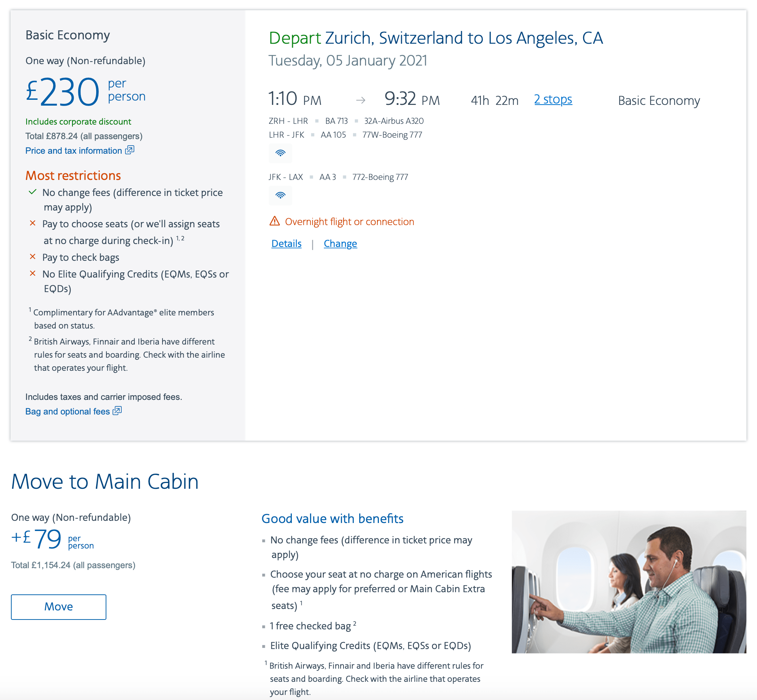The width and height of the screenshot is (757, 700).
Task: Click Overnight flight or connection warning text
Action: pyautogui.click(x=349, y=221)
